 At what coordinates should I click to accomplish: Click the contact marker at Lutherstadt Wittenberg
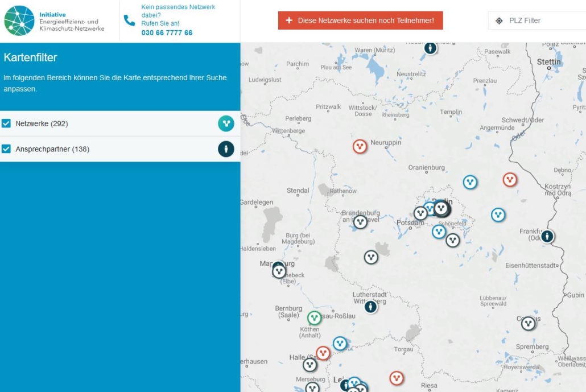[371, 307]
